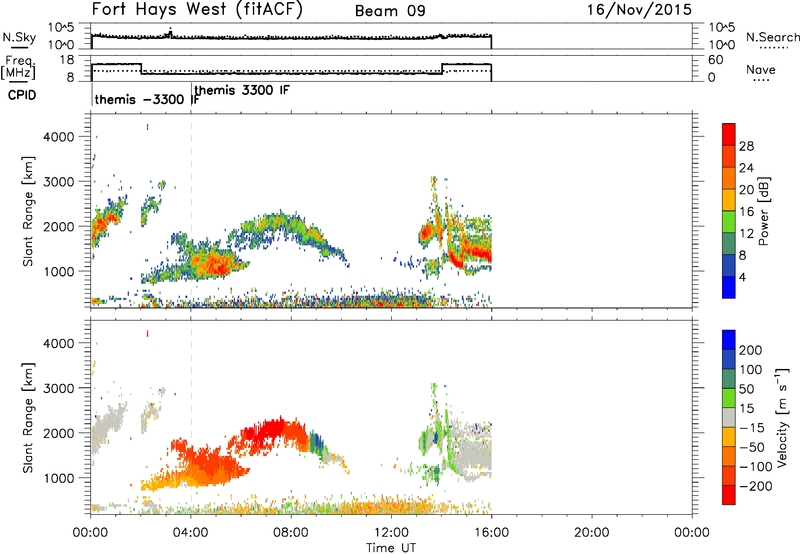Image resolution: width=800 pixels, height=554 pixels.
Task: Click the '12:00' time axis tick label
Action: pos(391,533)
